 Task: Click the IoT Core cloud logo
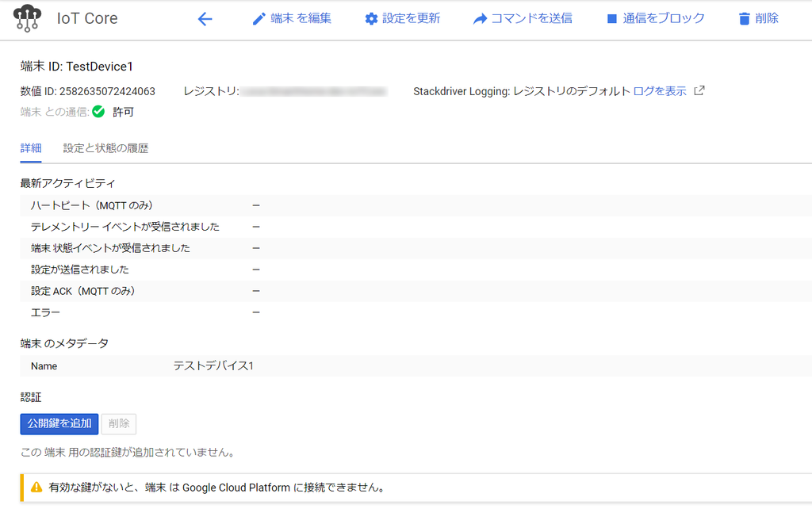tap(27, 17)
